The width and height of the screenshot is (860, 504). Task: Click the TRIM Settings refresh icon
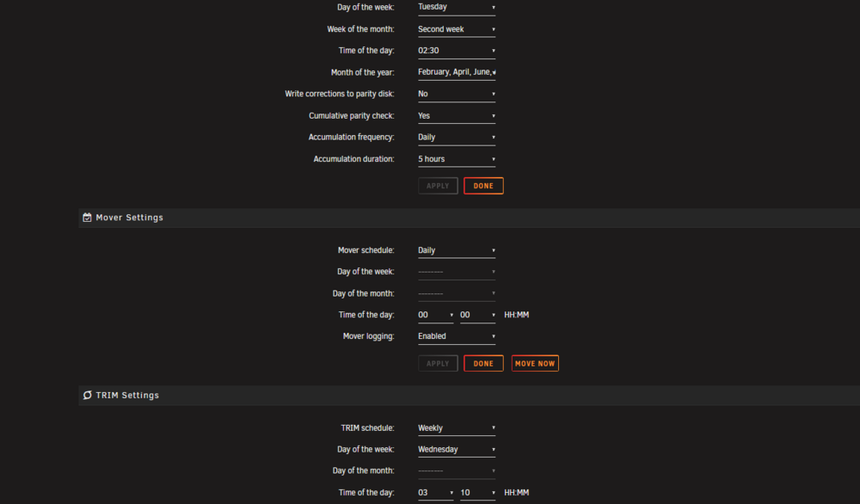click(87, 396)
